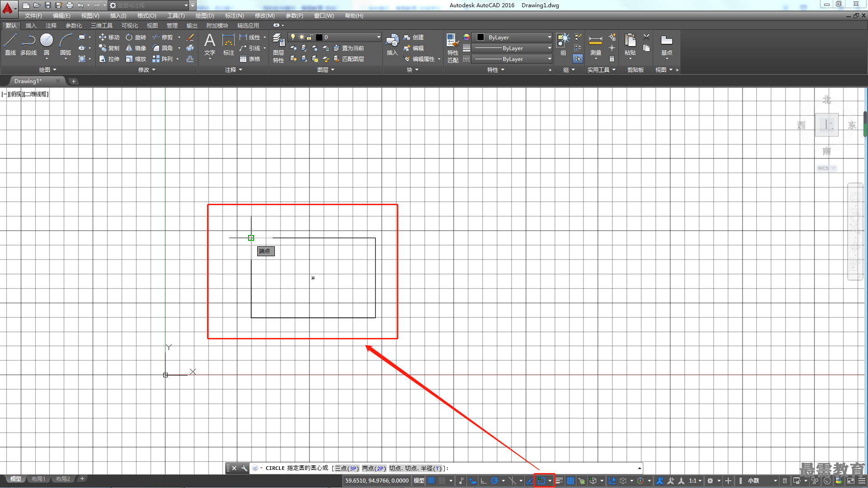Open annotation scale 1:1 dropdown
This screenshot has height=488, width=868.
point(695,481)
